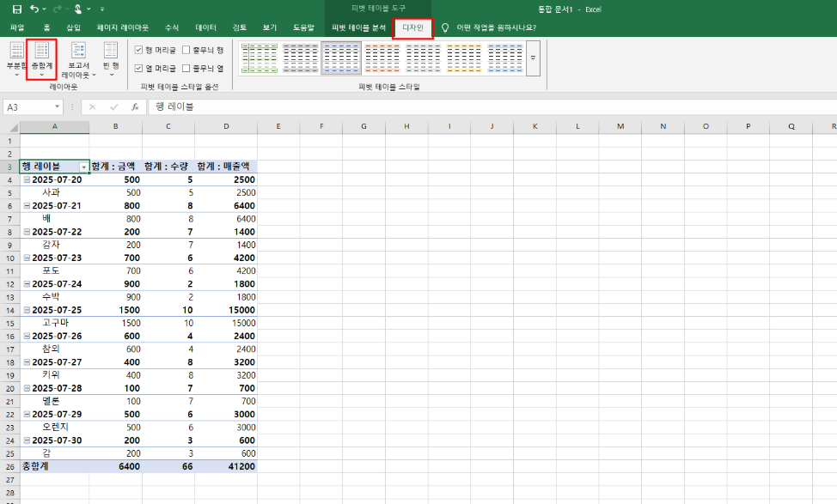
Task: Select the grand total 41200 cell
Action: [226, 467]
